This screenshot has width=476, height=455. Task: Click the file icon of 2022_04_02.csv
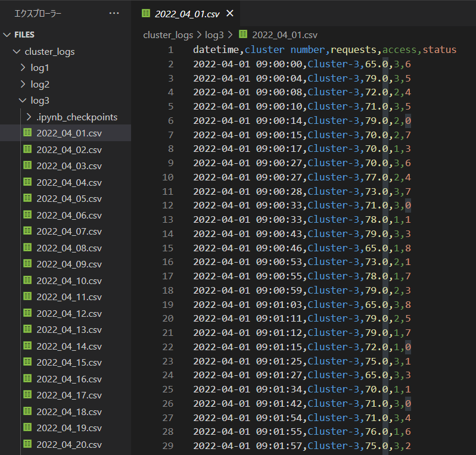(x=27, y=149)
